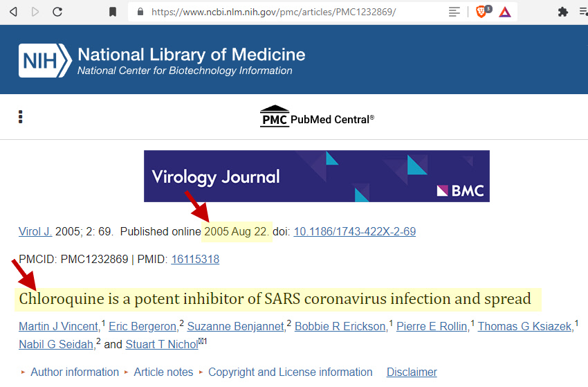Expand Copyright and License information
Screen dimensions: 588x387
(290, 372)
